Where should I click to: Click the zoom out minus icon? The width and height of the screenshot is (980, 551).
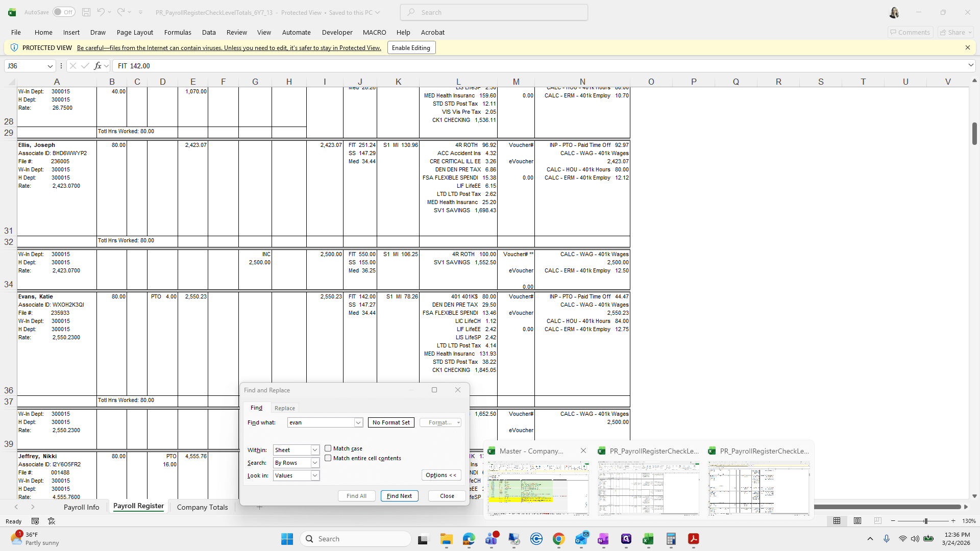tap(893, 521)
